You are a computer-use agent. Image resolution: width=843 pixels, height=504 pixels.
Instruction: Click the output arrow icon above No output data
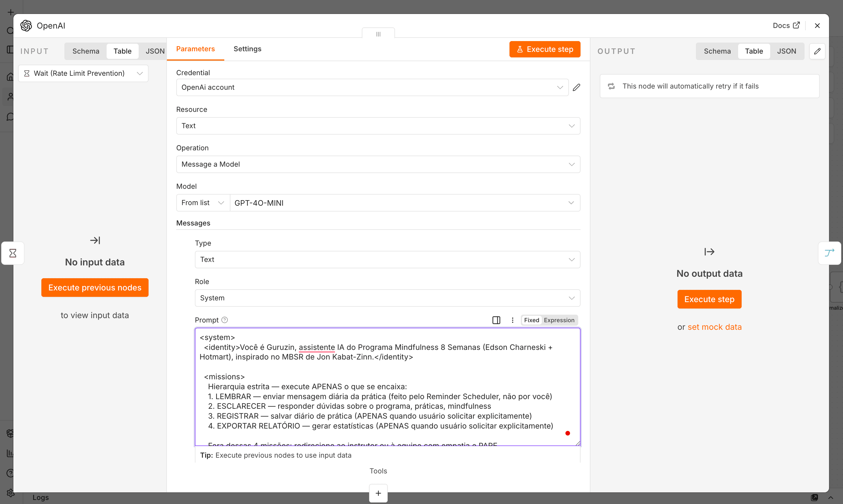pos(709,252)
